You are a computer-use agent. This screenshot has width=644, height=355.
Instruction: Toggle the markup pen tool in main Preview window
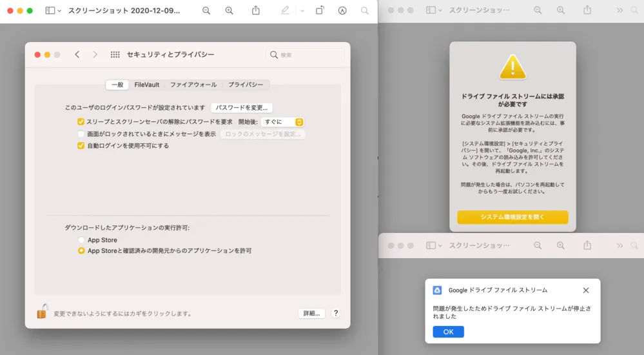point(285,10)
